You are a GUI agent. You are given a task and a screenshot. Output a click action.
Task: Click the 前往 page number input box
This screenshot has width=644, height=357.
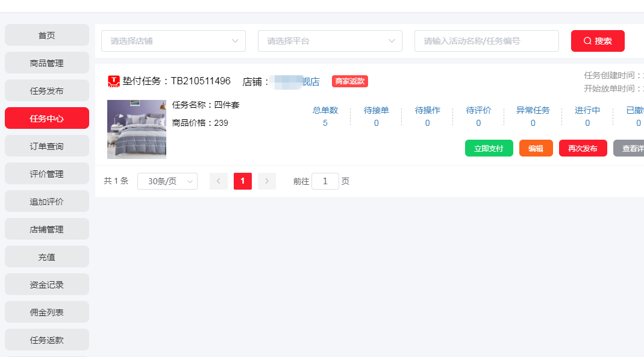pyautogui.click(x=325, y=181)
